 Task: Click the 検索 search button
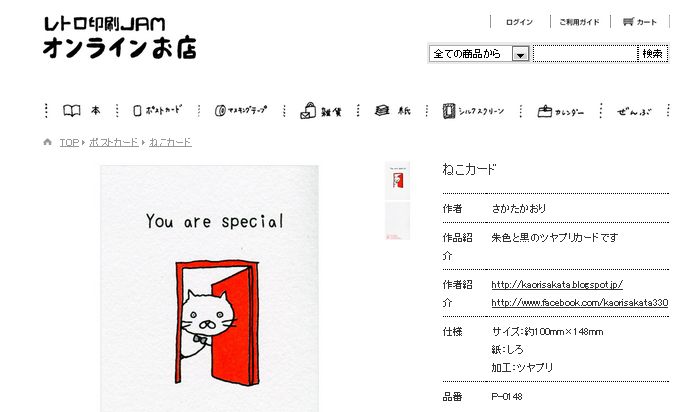pyautogui.click(x=652, y=54)
